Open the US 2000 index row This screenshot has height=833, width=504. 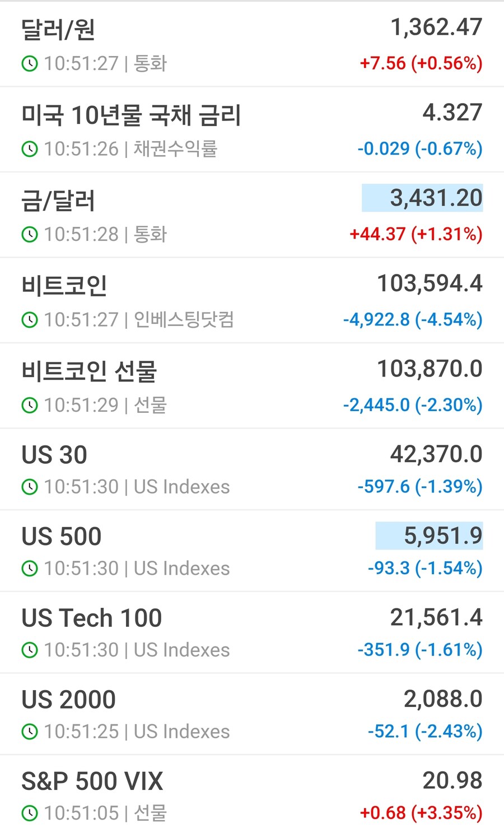[252, 714]
